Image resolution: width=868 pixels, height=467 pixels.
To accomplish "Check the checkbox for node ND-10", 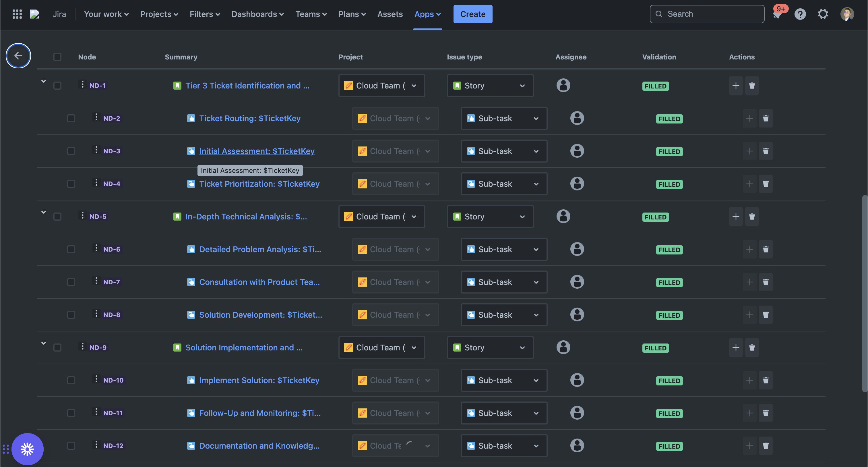I will pos(71,380).
